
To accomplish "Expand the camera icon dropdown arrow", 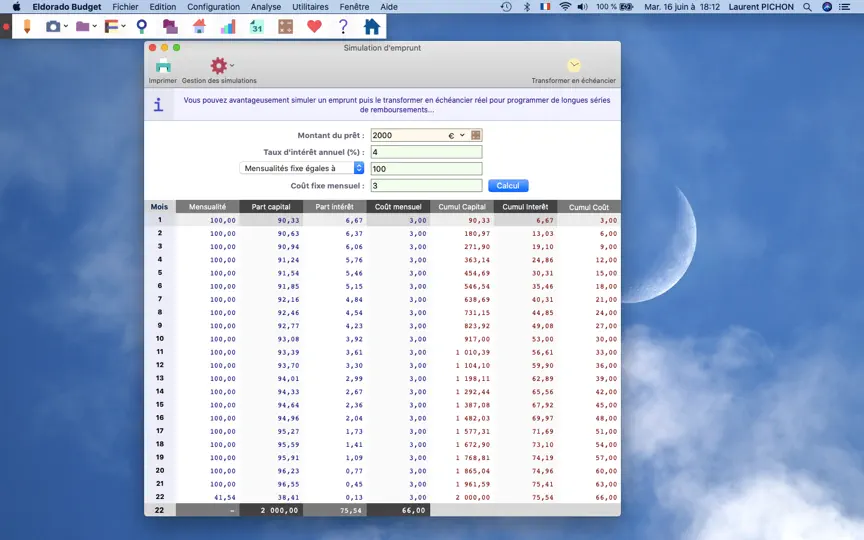I will (x=66, y=26).
